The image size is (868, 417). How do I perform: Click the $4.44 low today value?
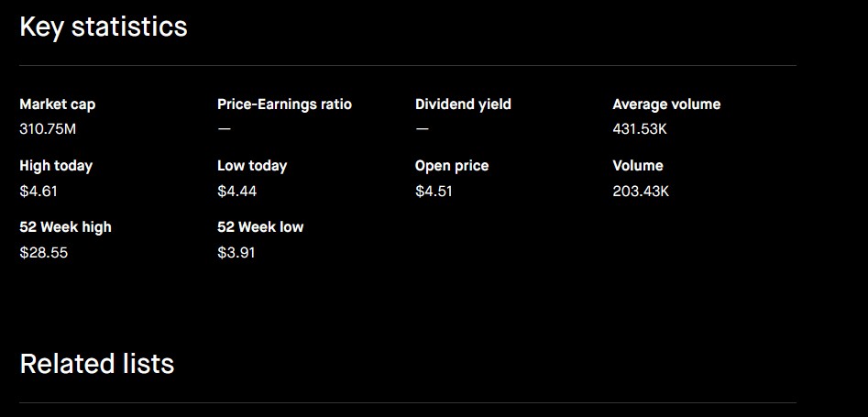click(236, 191)
